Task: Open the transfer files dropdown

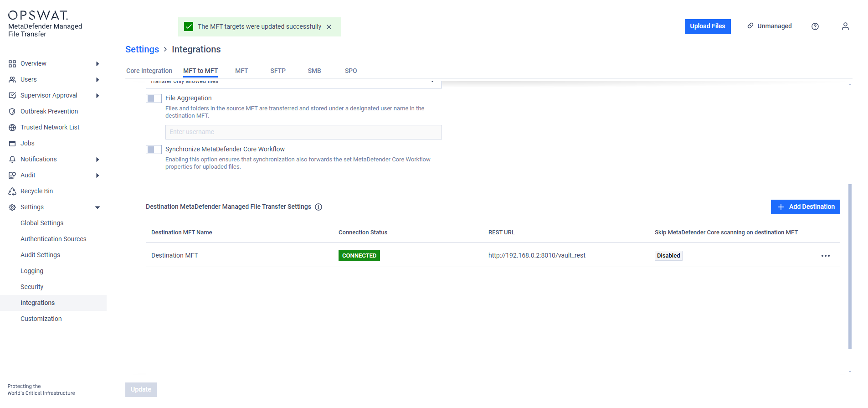Action: click(293, 83)
